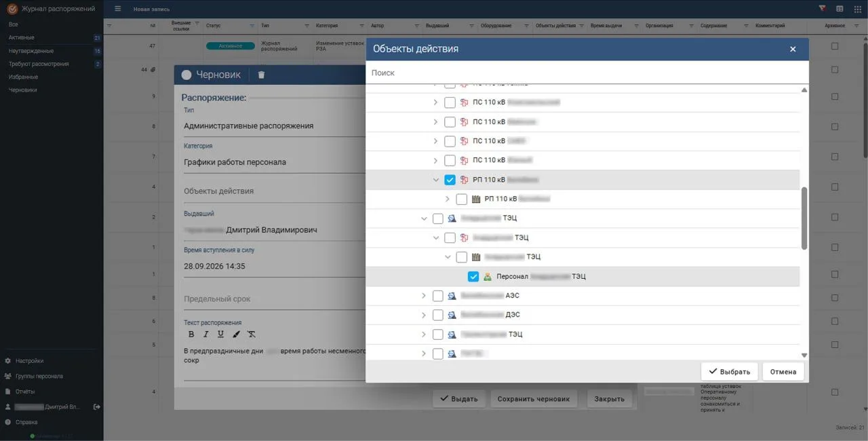Image resolution: width=868 pixels, height=441 pixels.
Task: Open the Категория field showing Графики работы персонала
Action: pos(275,162)
